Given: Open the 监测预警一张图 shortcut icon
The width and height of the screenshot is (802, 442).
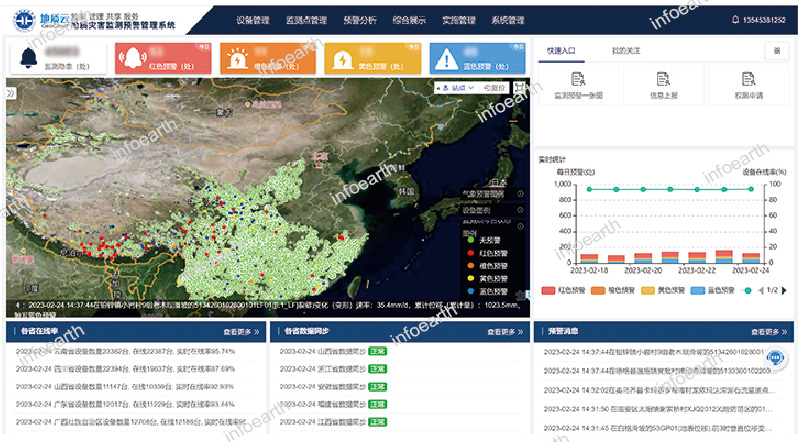Looking at the screenshot, I should (x=577, y=80).
